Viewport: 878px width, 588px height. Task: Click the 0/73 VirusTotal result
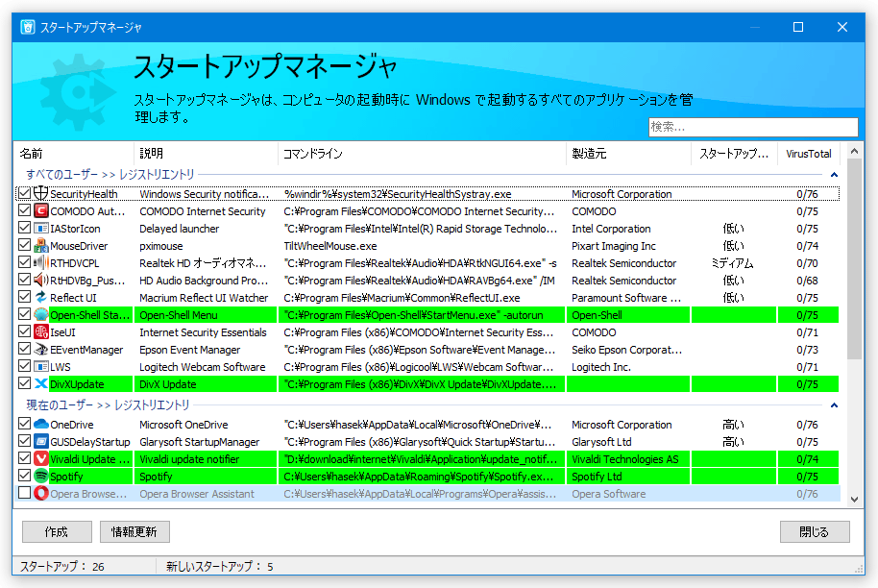(808, 350)
